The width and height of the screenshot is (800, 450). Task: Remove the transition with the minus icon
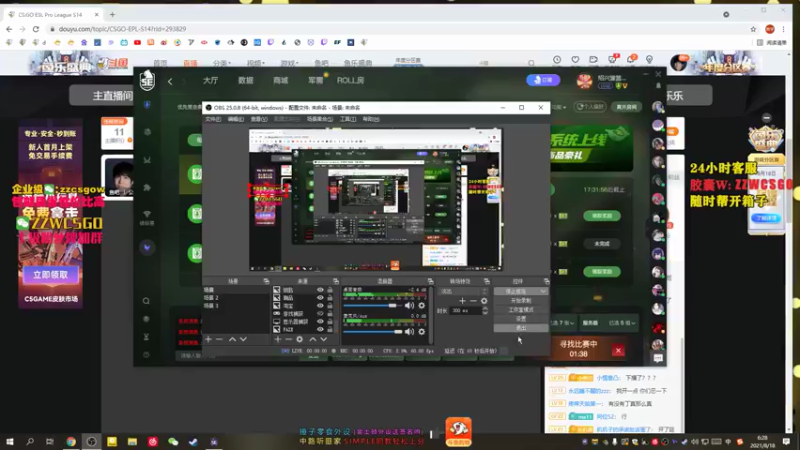473,301
